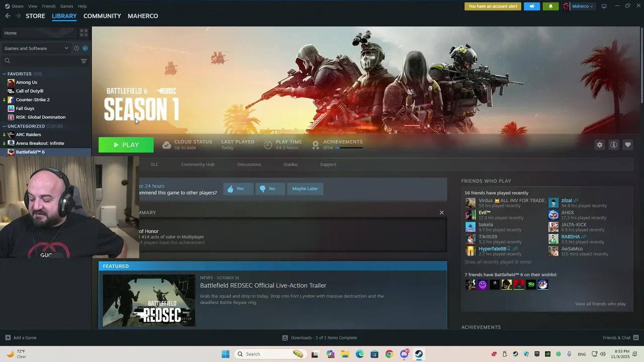Go to the LIBRARY section
Image resolution: width=644 pixels, height=362 pixels.
64,16
